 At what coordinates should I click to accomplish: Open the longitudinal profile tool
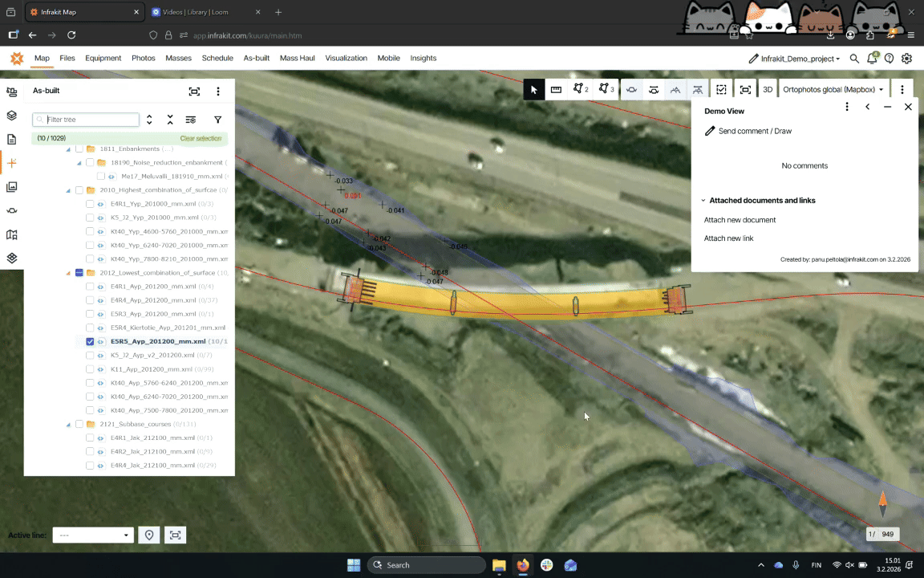pyautogui.click(x=675, y=90)
